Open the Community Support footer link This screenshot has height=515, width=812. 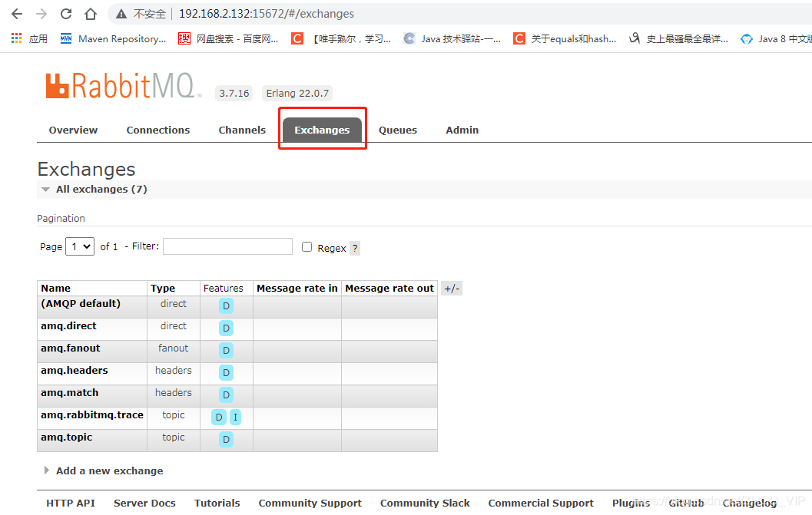click(310, 503)
